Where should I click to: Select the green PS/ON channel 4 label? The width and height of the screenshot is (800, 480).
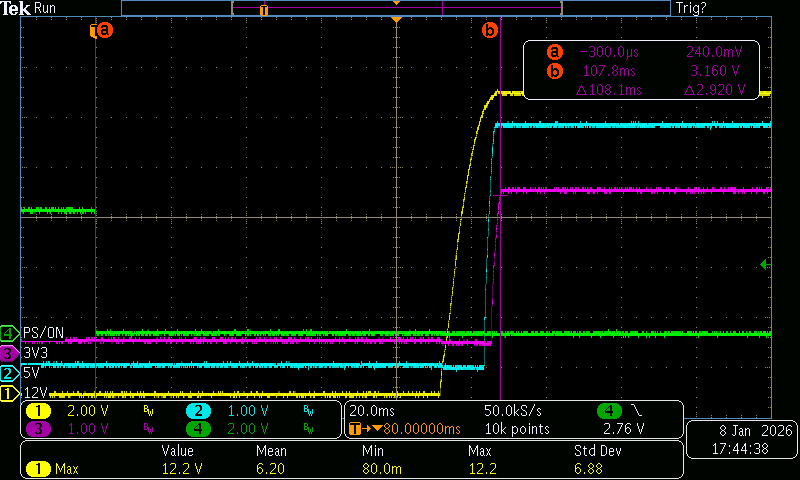coord(10,333)
